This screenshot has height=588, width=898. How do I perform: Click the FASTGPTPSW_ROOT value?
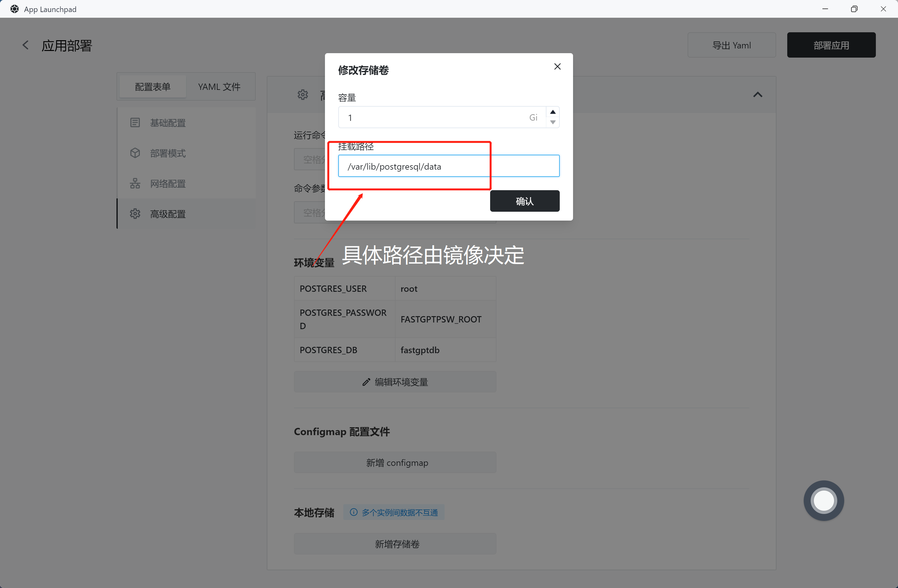pos(441,319)
